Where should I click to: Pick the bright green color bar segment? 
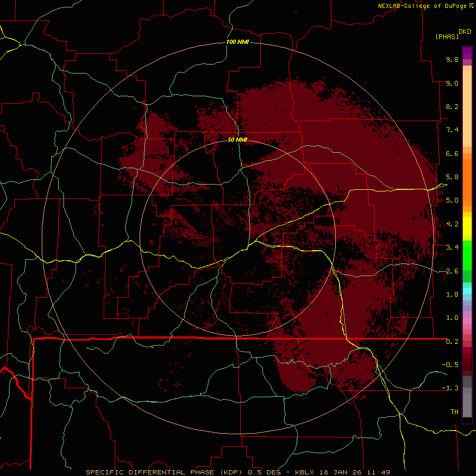467,255
